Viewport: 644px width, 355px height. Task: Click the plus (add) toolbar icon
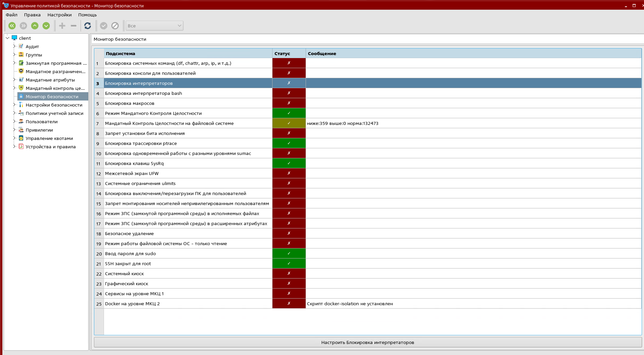pos(62,26)
